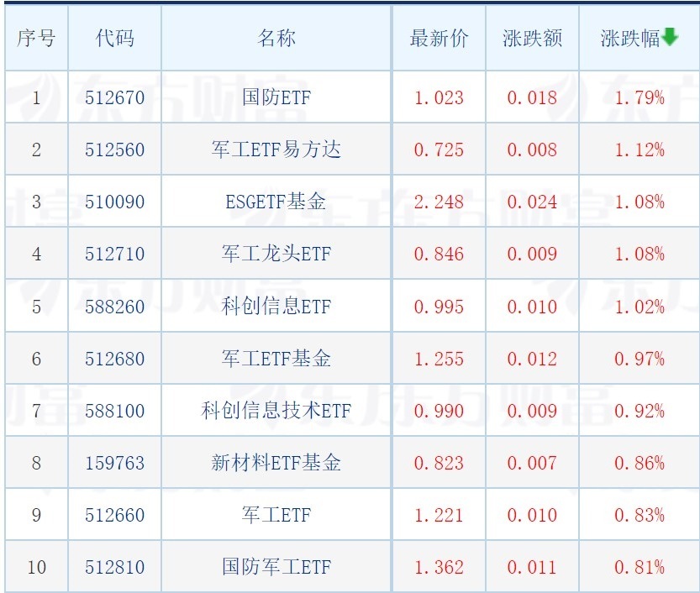The image size is (700, 593).
Task: Sort table by 最新价 header
Action: [x=439, y=39]
